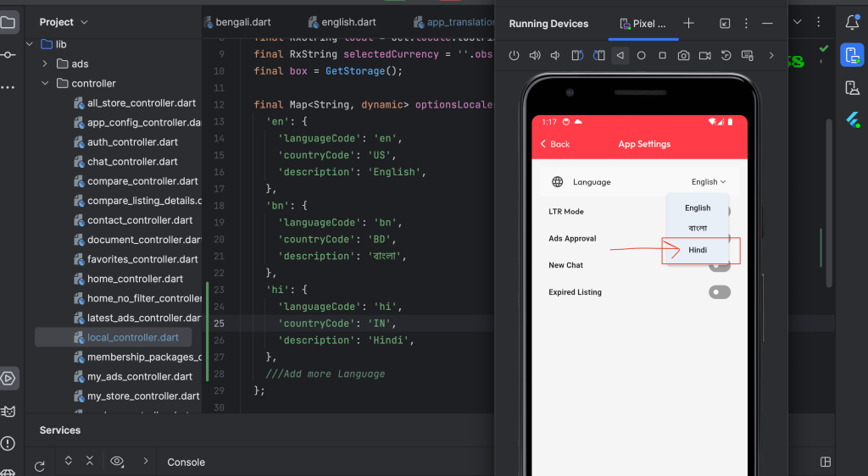Viewport: 868px width, 476px height.
Task: Rotate the emulator device right
Action: coord(599,55)
